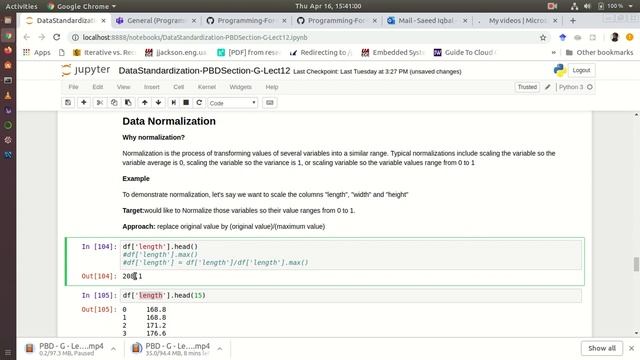Viewport: 640px width, 360px height.
Task: Interrupt the kernel with stop icon
Action: click(x=186, y=103)
